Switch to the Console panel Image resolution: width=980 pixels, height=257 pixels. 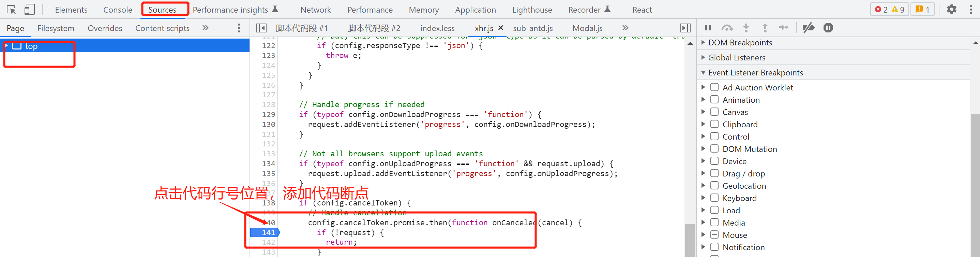[118, 10]
